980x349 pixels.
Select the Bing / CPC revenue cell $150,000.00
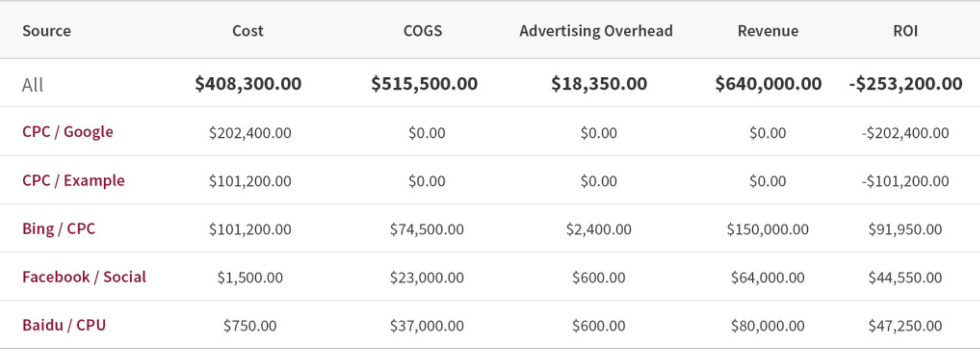(768, 229)
